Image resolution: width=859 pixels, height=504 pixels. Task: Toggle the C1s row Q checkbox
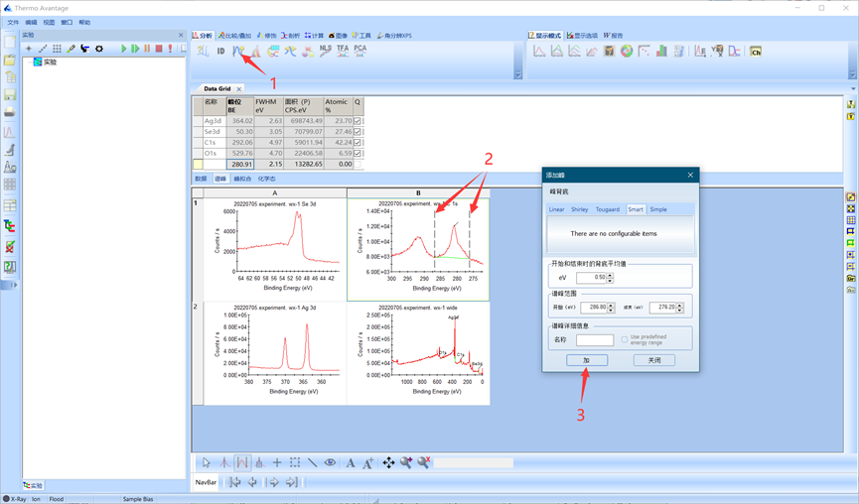coord(358,142)
